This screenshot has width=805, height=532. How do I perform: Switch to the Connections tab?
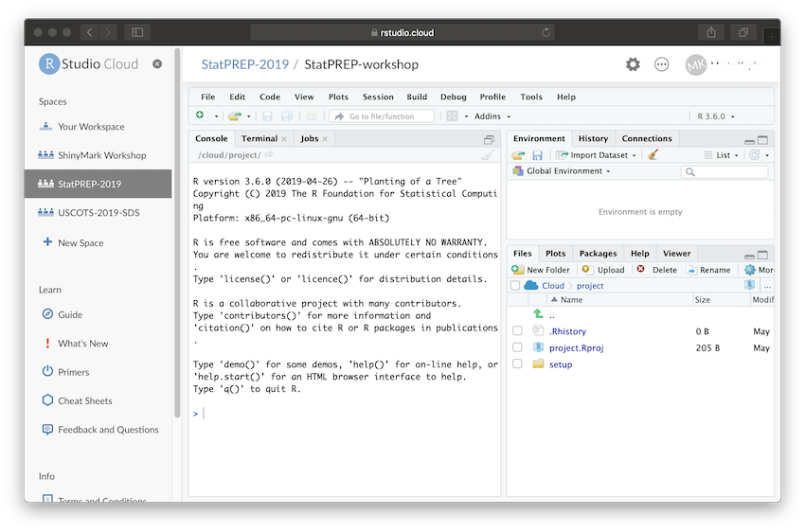click(x=646, y=138)
